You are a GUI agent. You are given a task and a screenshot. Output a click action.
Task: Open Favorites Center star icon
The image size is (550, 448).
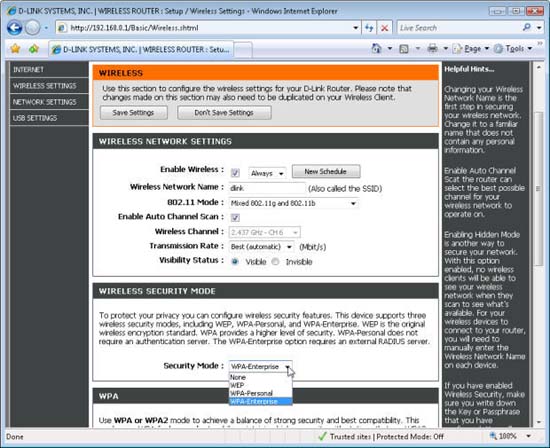click(15, 49)
